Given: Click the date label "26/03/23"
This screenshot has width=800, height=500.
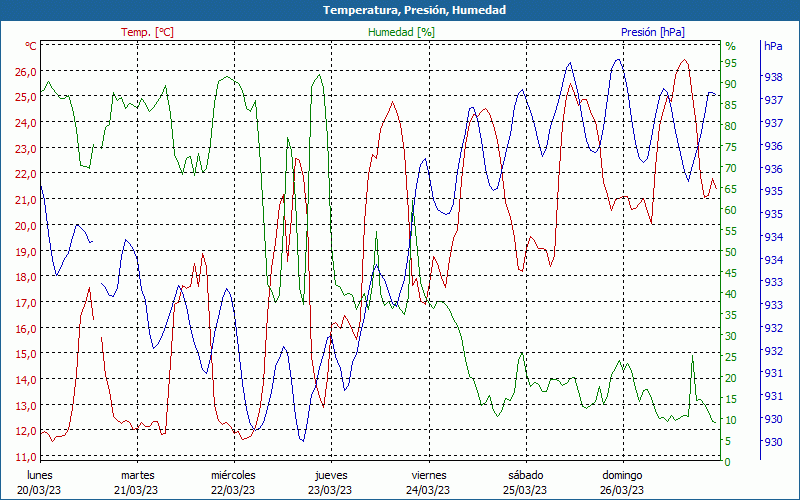Looking at the screenshot, I should click(x=622, y=490).
